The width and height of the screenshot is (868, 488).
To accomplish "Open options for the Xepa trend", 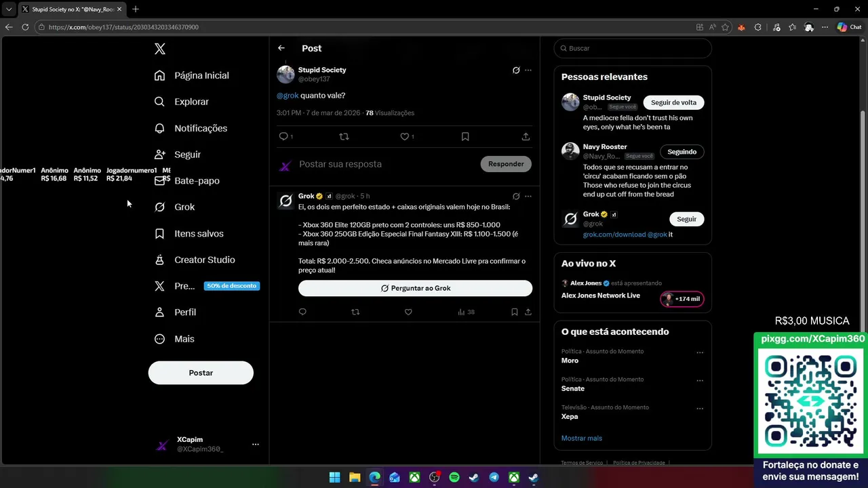I will coord(700,409).
